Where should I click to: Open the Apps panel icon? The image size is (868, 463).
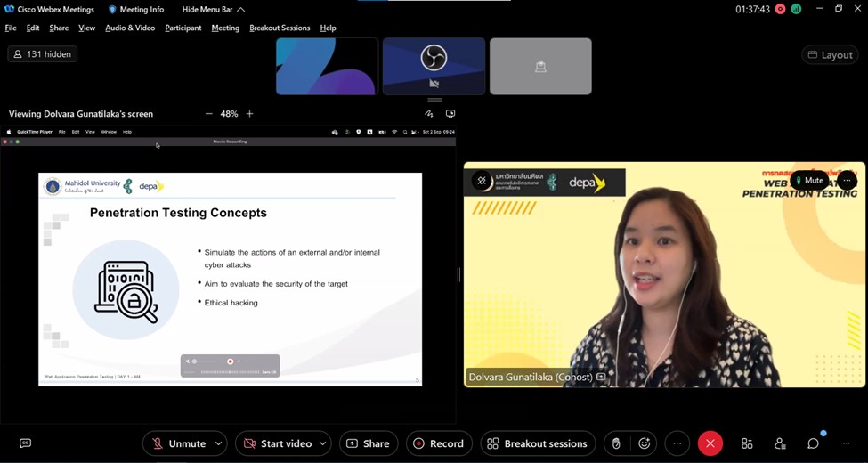pyautogui.click(x=747, y=443)
